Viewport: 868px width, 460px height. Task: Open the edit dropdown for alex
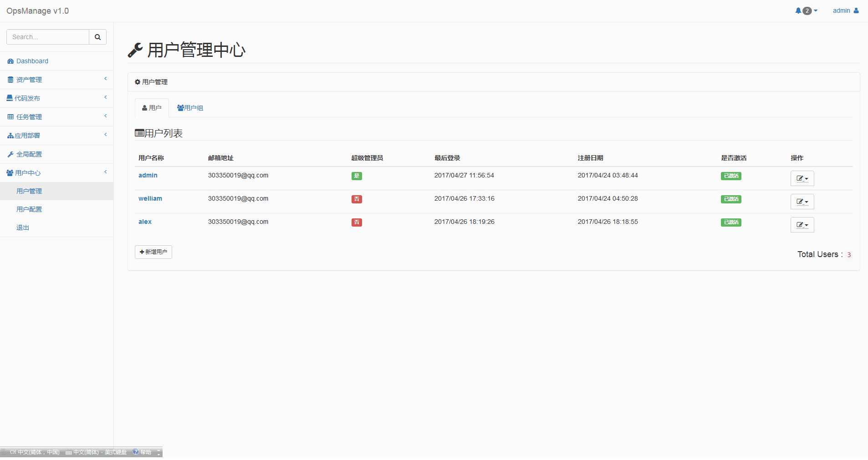point(802,225)
